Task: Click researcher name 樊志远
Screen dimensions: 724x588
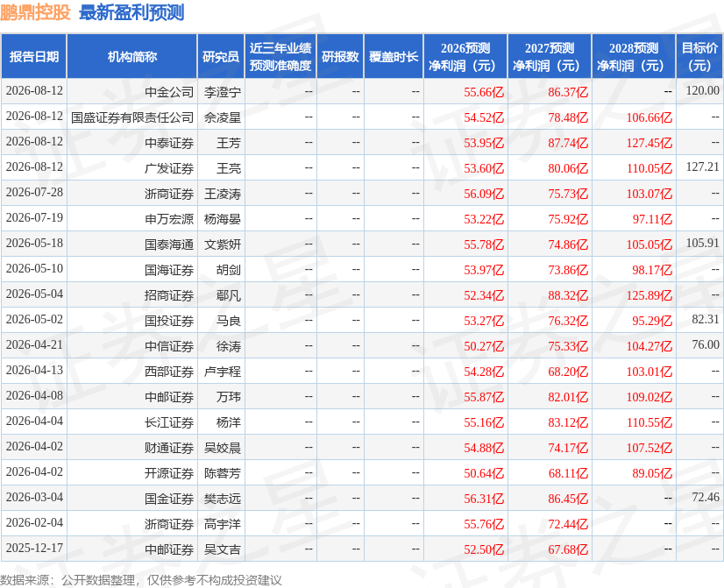Action: click(223, 498)
